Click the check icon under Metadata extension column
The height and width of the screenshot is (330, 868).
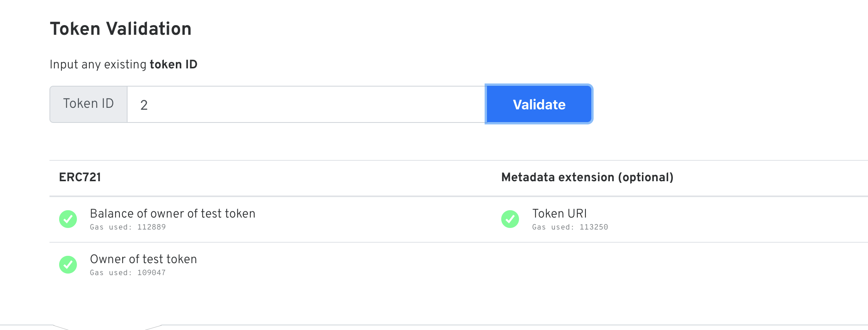(509, 219)
